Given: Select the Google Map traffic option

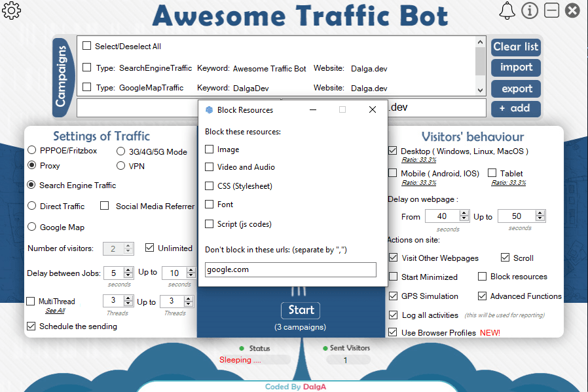Looking at the screenshot, I should (x=32, y=227).
